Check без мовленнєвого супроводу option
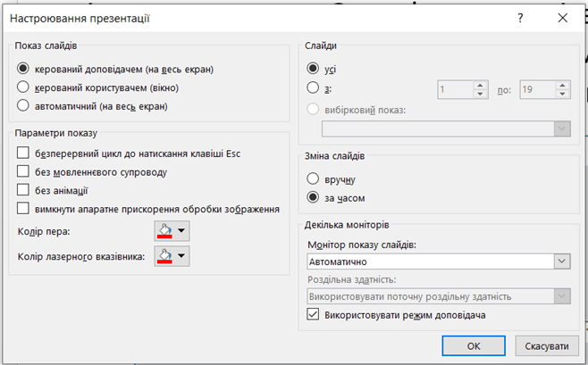The width and height of the screenshot is (588, 365). (23, 171)
